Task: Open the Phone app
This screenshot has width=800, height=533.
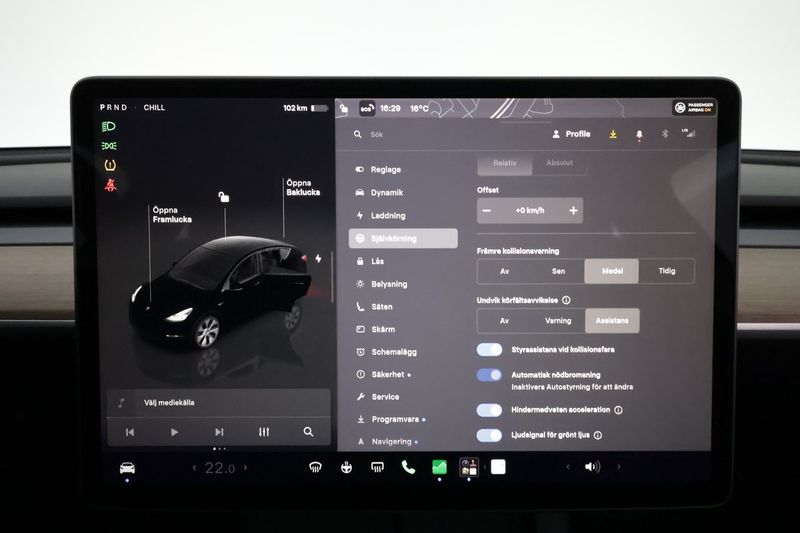Action: 408,467
